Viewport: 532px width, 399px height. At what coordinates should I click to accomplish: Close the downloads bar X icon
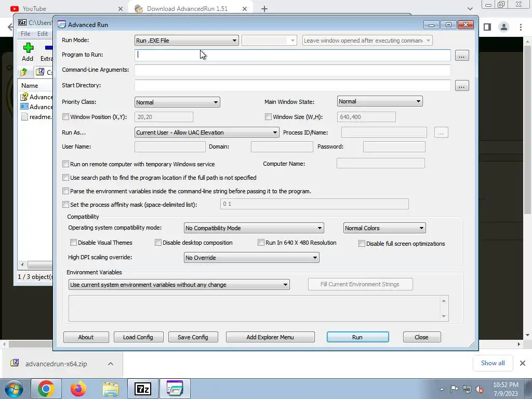coord(523,363)
